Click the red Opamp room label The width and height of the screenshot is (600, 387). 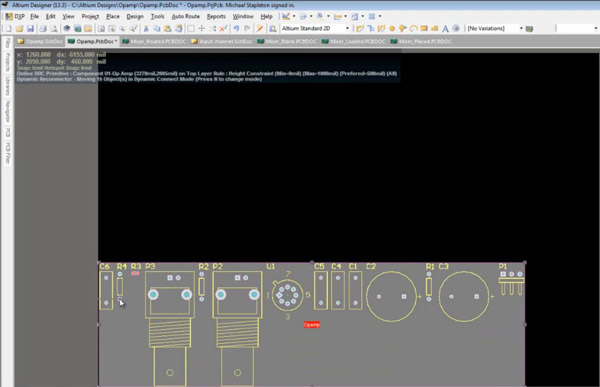click(312, 325)
